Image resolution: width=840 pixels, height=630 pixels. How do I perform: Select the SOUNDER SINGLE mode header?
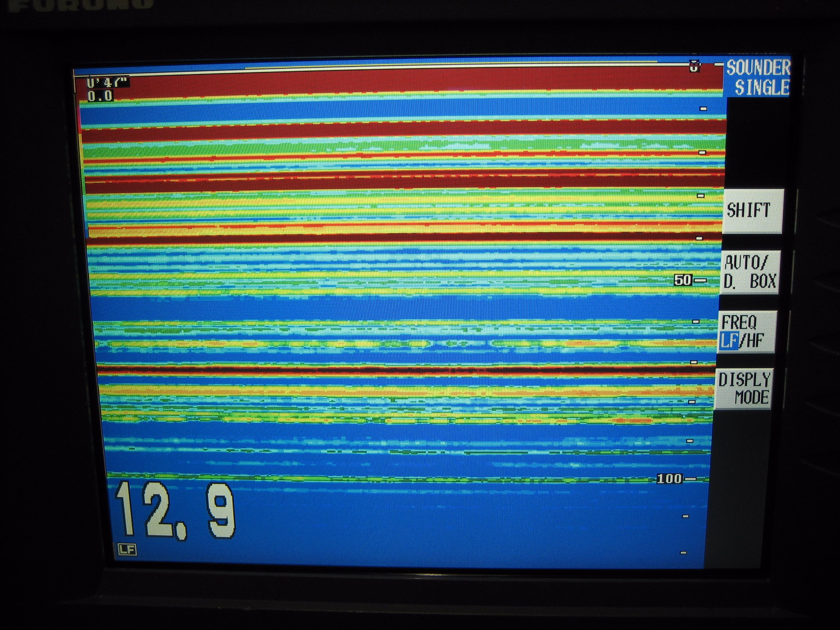coord(758,77)
